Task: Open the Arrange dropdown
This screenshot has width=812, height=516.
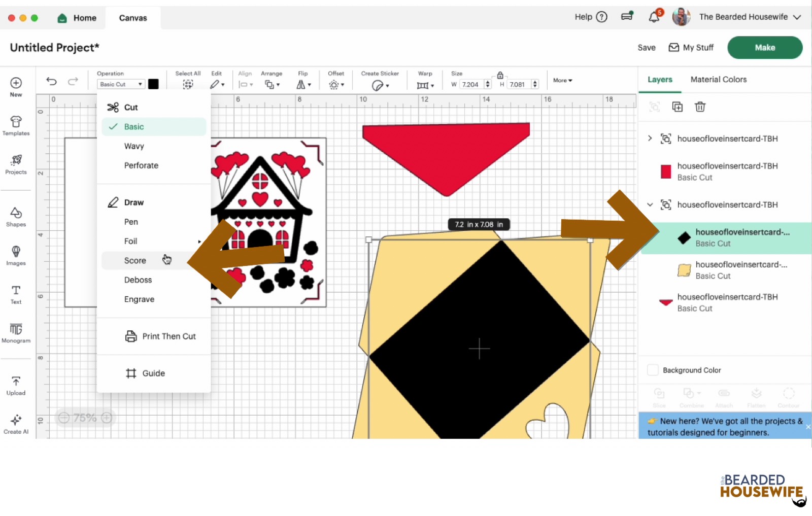Action: 272,85
